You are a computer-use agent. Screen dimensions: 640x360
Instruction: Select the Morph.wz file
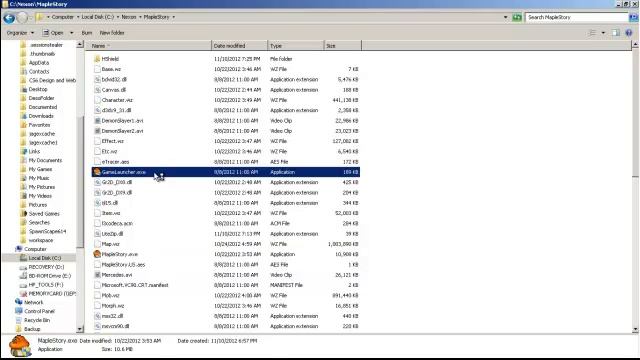point(113,305)
